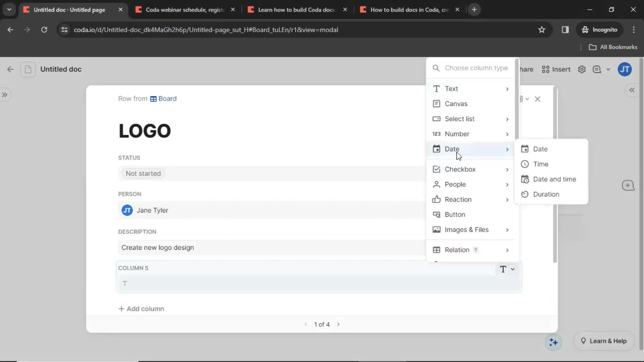Select the Time column type

point(540,164)
